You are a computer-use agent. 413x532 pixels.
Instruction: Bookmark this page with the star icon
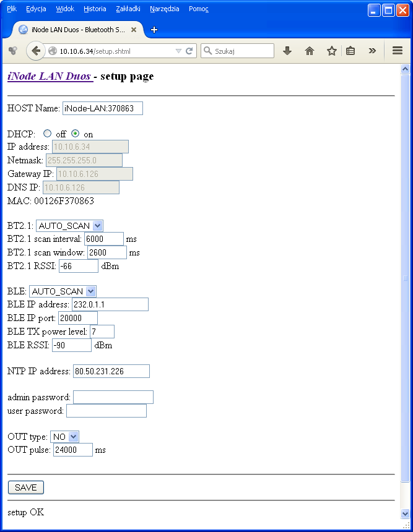(x=331, y=51)
